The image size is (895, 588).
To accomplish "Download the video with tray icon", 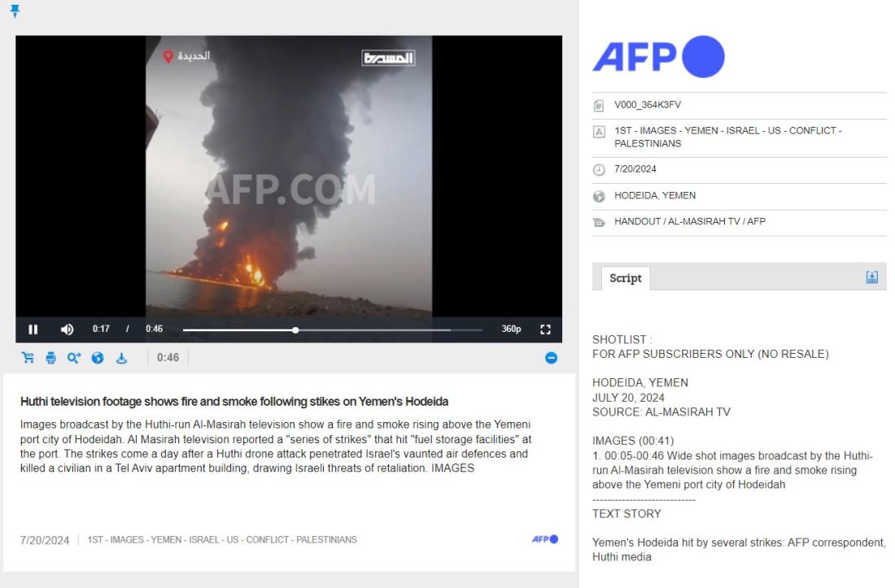I will pyautogui.click(x=121, y=358).
